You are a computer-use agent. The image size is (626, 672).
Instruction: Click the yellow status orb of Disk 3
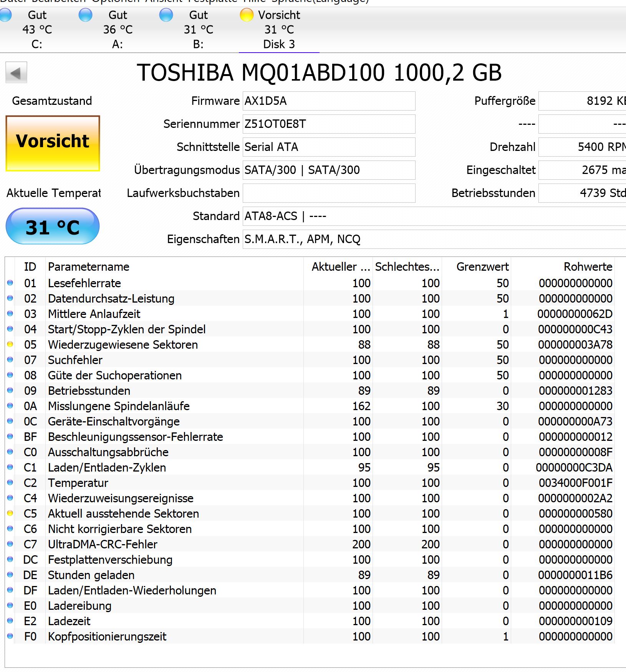247,15
